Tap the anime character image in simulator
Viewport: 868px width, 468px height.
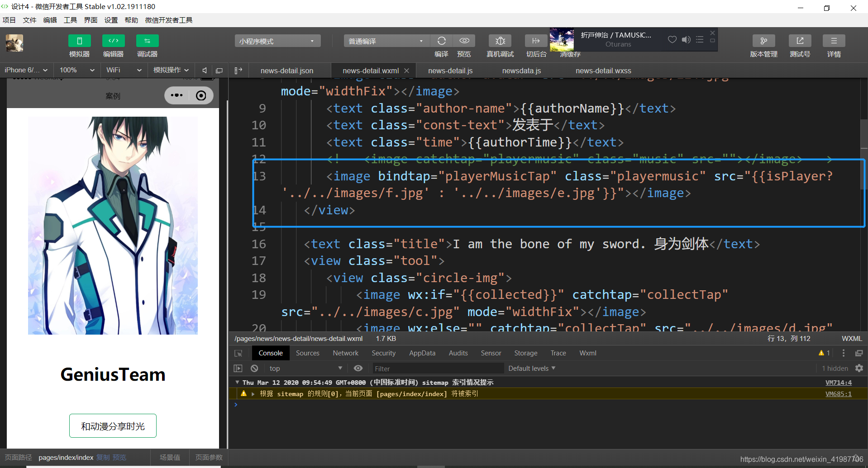(113, 226)
